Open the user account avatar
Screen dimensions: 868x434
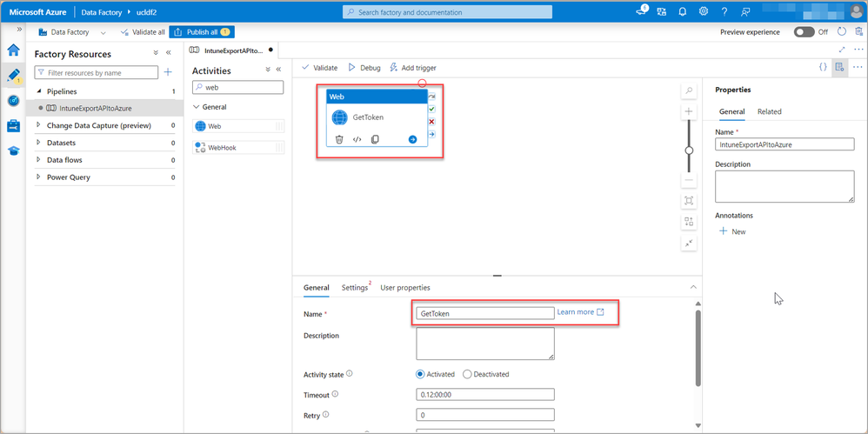click(x=857, y=11)
